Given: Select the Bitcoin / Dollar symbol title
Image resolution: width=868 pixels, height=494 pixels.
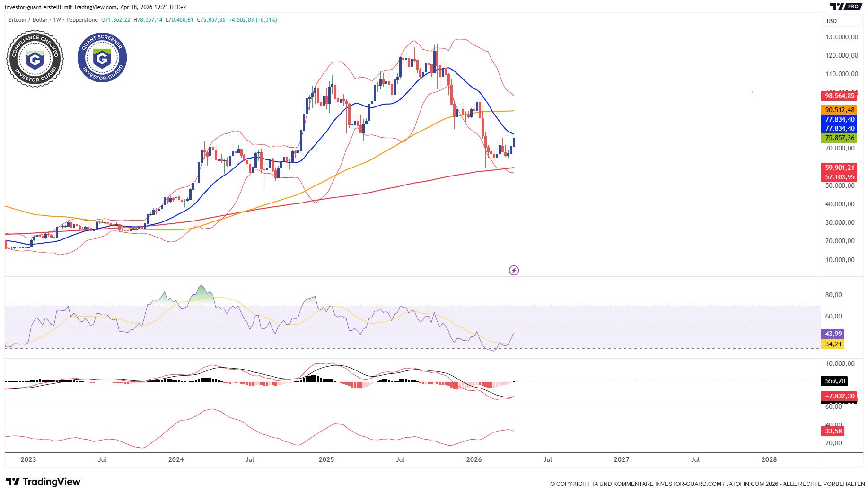Looking at the screenshot, I should [x=28, y=20].
